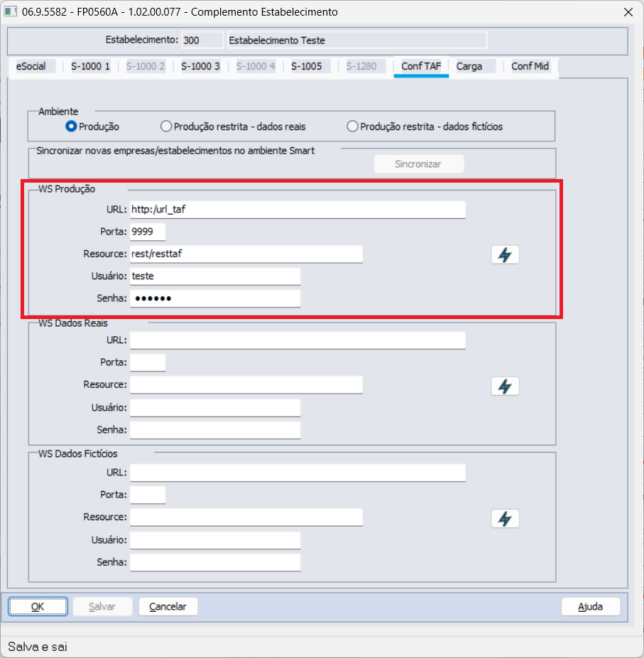The image size is (644, 658).
Task: Click the WS Dados Fictícios Resource field
Action: (x=246, y=517)
